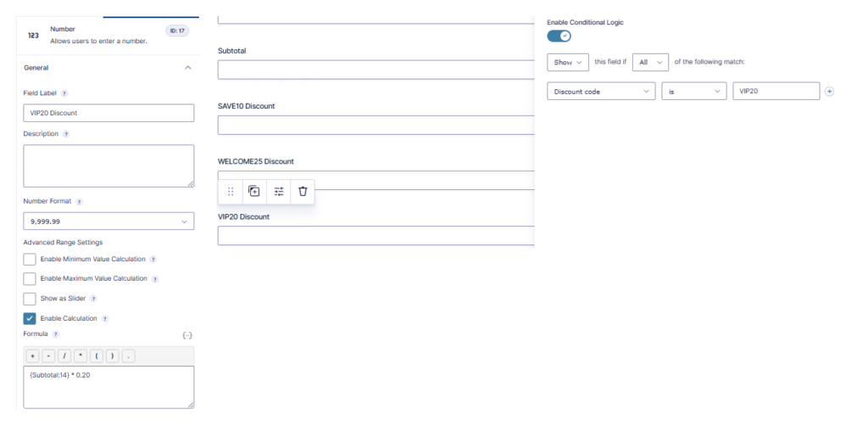Show help tooltip for Number Format

(x=79, y=202)
